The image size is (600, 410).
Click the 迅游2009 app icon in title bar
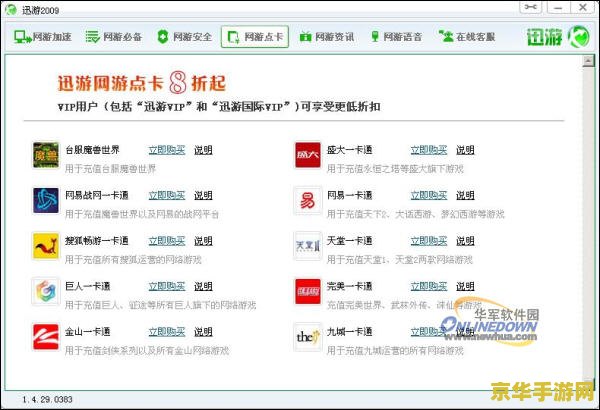[x=11, y=10]
